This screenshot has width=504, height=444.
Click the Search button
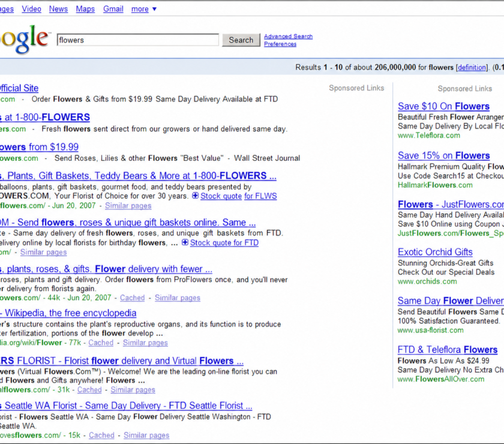[241, 40]
